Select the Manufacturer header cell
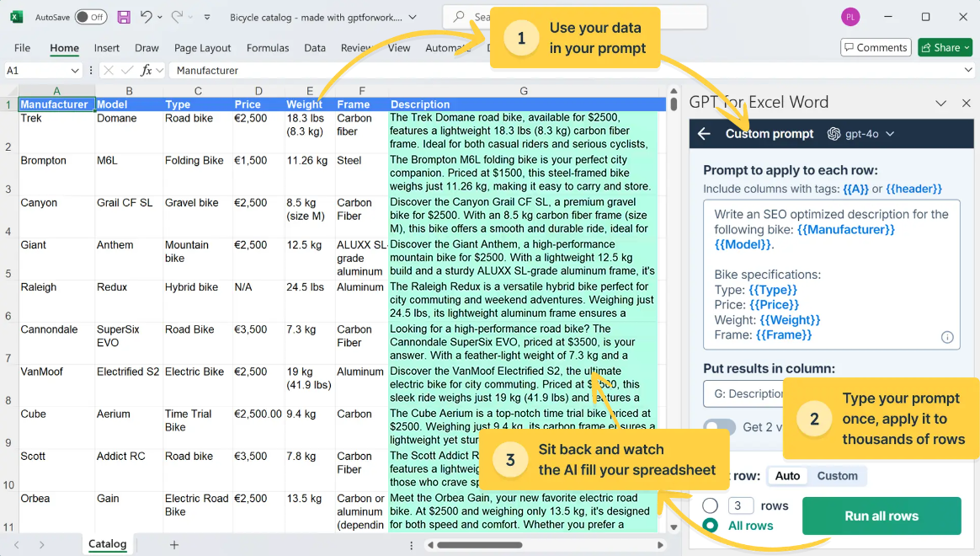Viewport: 980px width, 556px height. [56, 104]
